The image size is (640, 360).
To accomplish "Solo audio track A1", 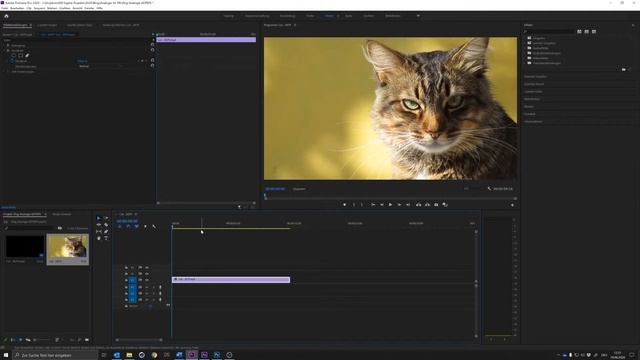I will (153, 287).
